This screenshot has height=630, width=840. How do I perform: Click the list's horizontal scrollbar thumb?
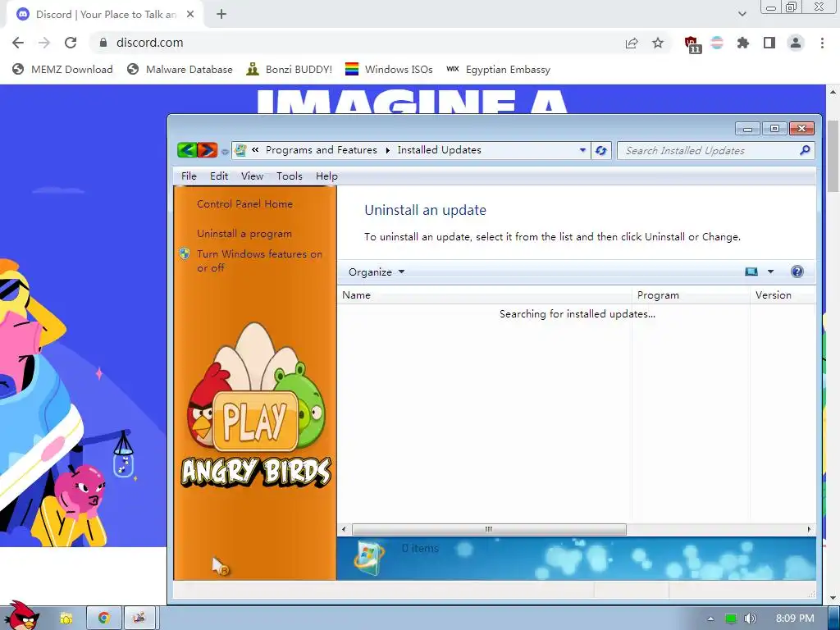489,529
